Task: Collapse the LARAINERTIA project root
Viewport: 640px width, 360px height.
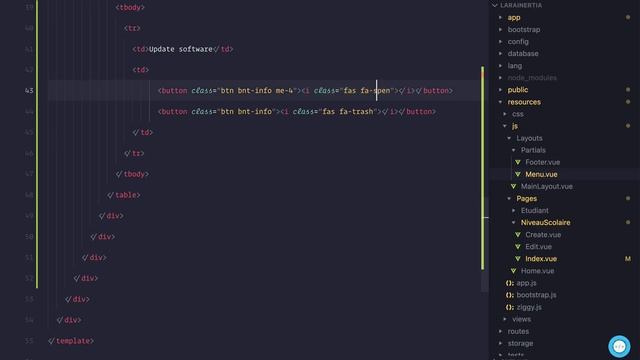Action: (x=495, y=5)
